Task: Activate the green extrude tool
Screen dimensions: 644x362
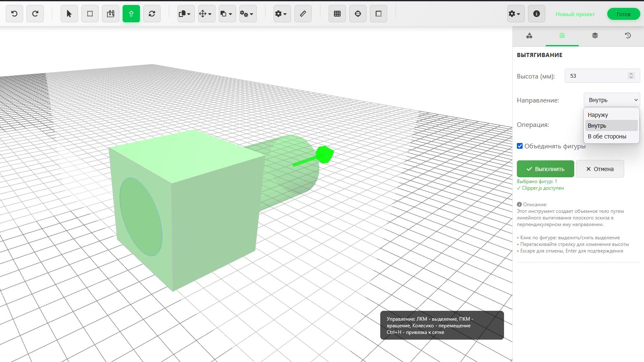Action: coord(131,14)
